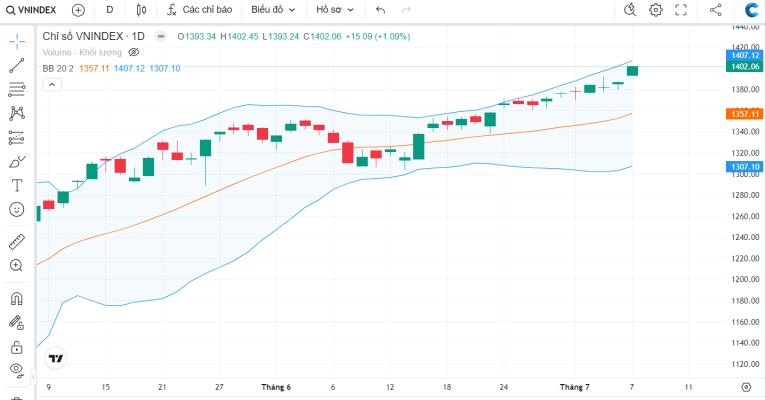The width and height of the screenshot is (766, 400).
Task: Click the blue C logo icon
Action: tap(752, 10)
